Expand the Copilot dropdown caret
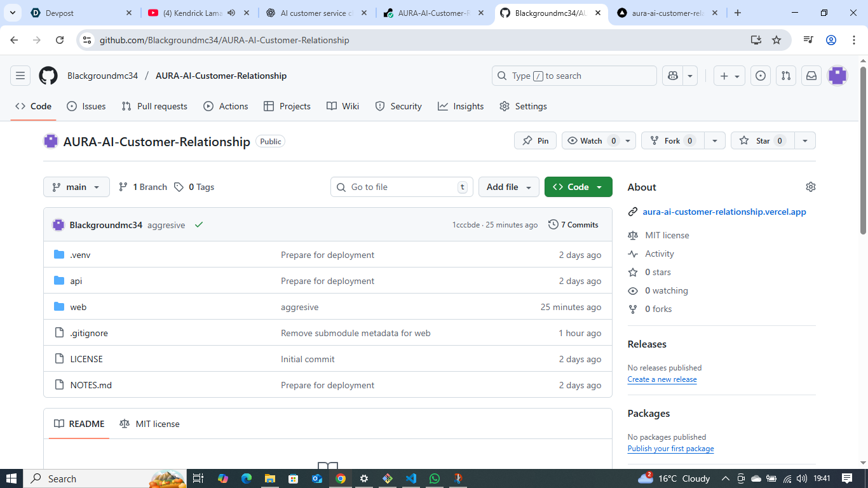The image size is (868, 488). pyautogui.click(x=691, y=76)
